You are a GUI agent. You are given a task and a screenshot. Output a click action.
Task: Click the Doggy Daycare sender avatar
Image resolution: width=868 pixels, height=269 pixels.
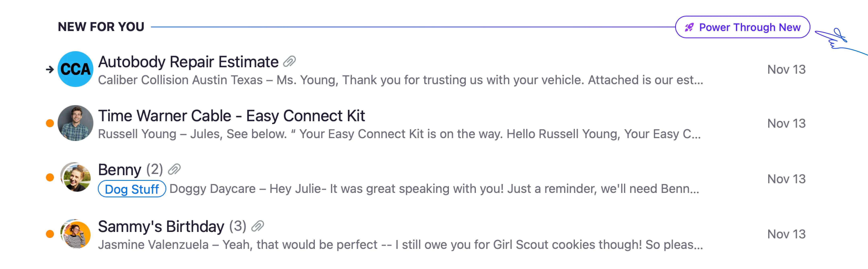(75, 177)
